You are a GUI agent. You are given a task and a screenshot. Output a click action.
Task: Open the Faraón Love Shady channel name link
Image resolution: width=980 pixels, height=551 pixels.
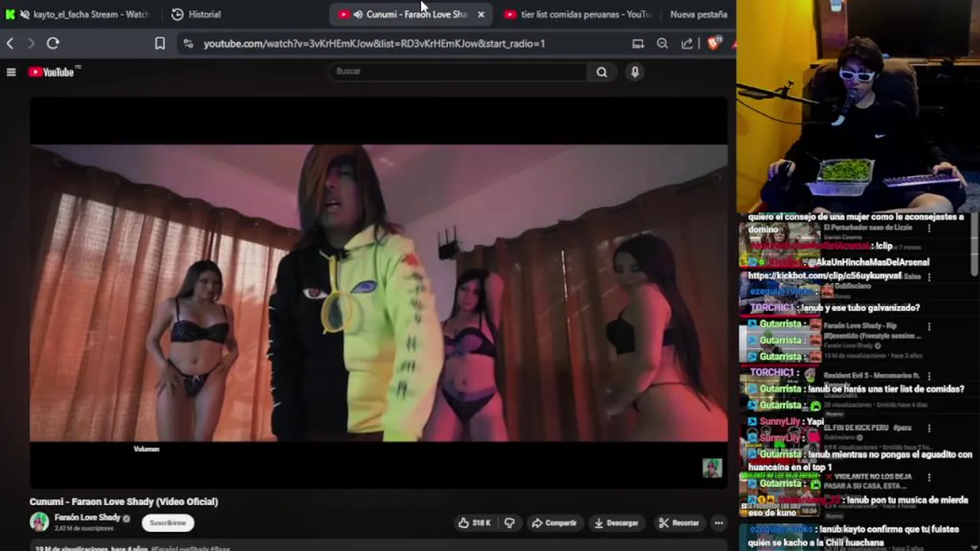(87, 518)
